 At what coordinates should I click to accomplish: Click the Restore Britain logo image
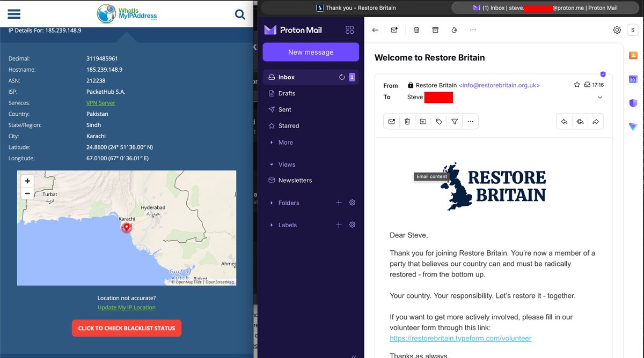(x=493, y=186)
